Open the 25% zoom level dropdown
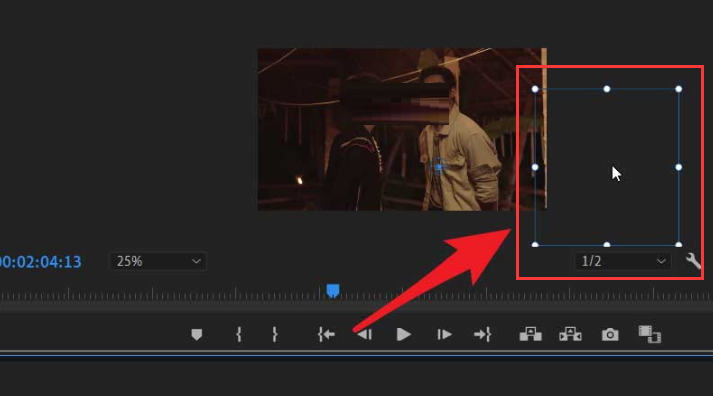The image size is (713, 396). (x=158, y=261)
